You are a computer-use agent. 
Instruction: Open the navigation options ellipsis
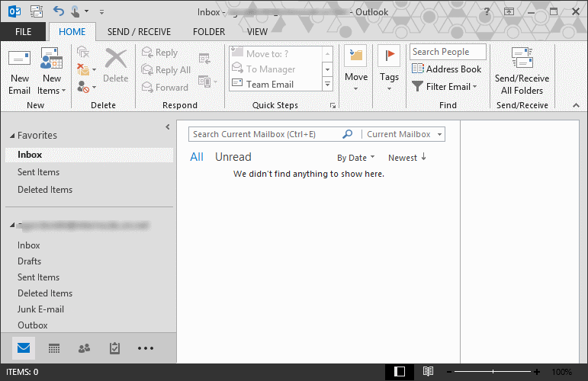(145, 348)
